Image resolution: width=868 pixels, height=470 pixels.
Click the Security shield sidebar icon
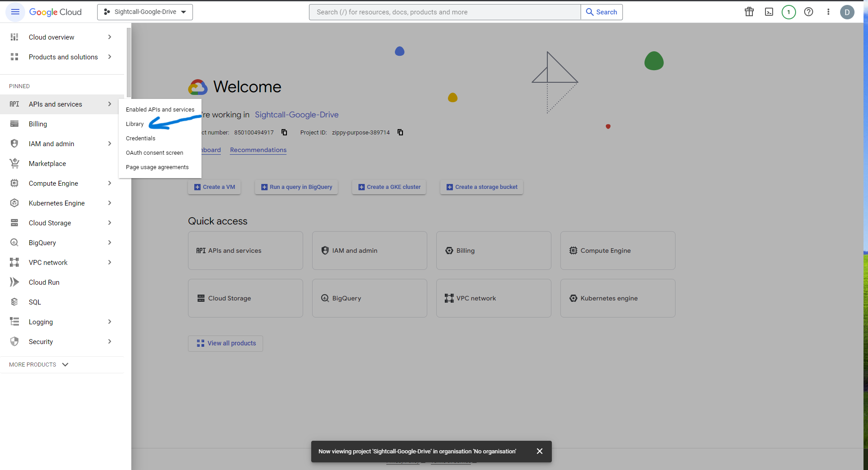click(x=14, y=342)
